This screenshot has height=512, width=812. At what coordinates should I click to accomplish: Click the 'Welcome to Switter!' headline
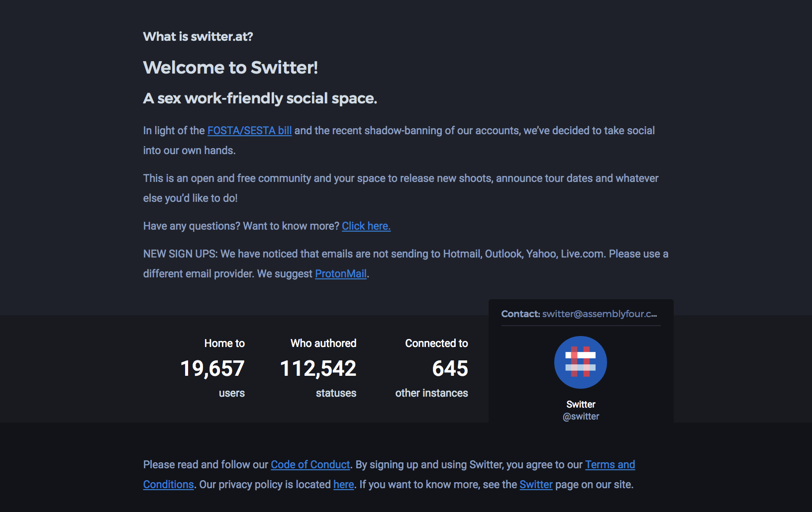[231, 67]
